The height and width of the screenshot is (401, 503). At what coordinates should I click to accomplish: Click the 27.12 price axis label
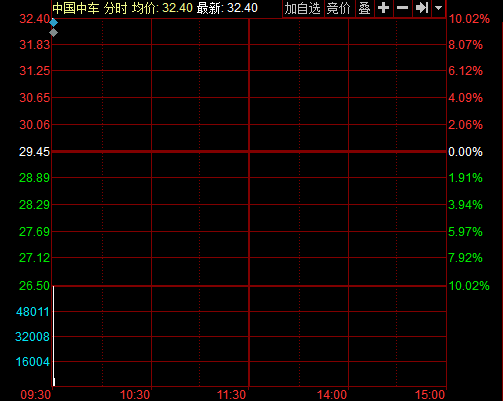35,258
